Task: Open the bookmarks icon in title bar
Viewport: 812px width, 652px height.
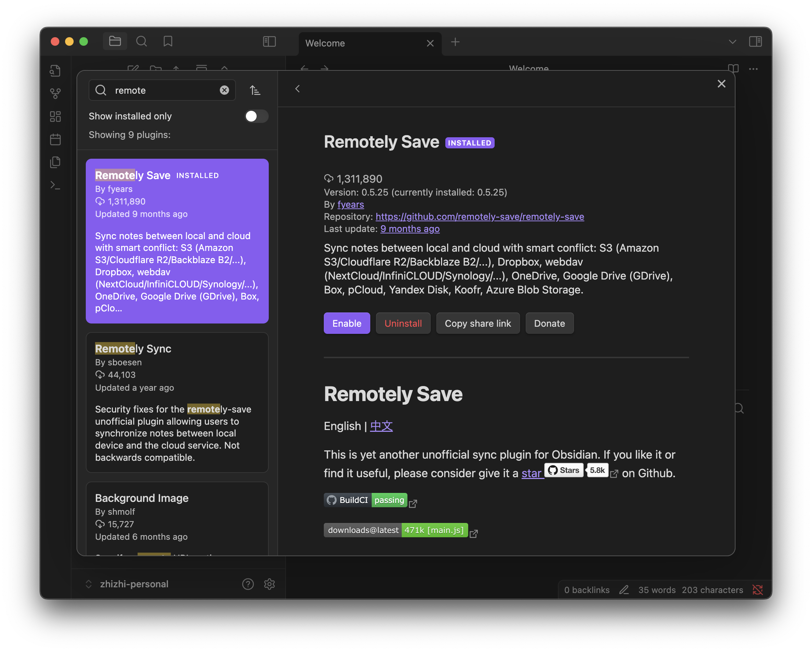Action: tap(168, 41)
